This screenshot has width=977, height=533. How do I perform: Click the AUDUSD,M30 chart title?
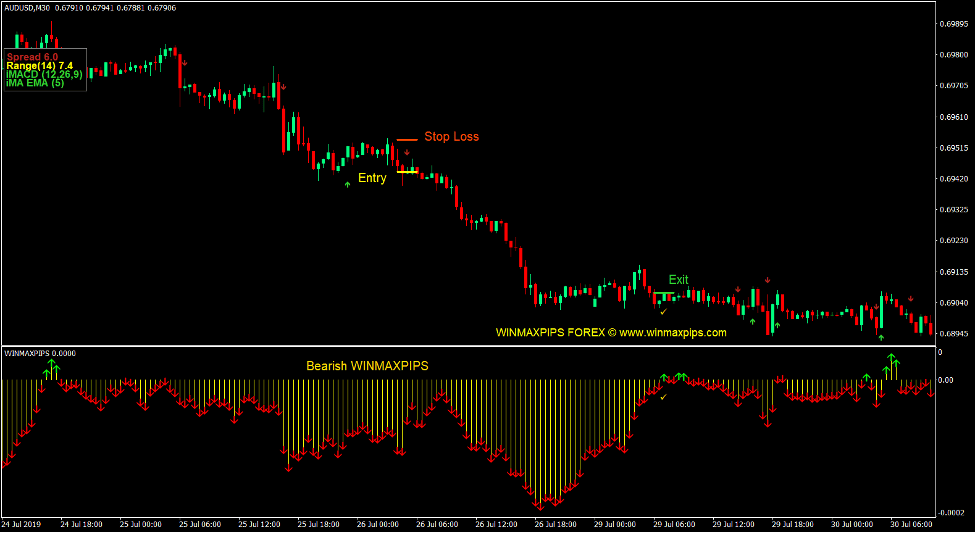[x=27, y=9]
